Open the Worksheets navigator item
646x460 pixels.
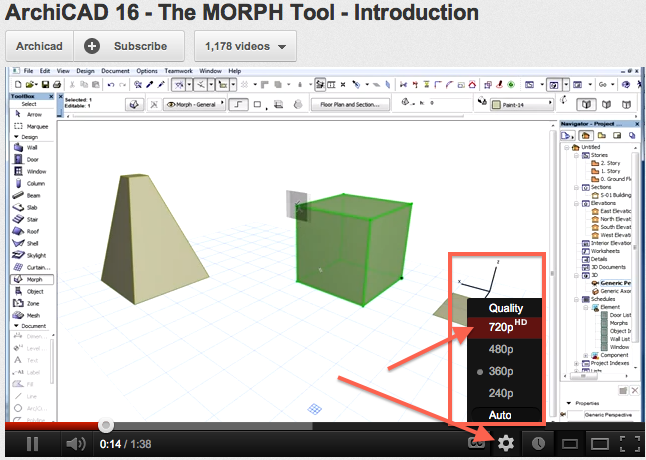click(601, 251)
